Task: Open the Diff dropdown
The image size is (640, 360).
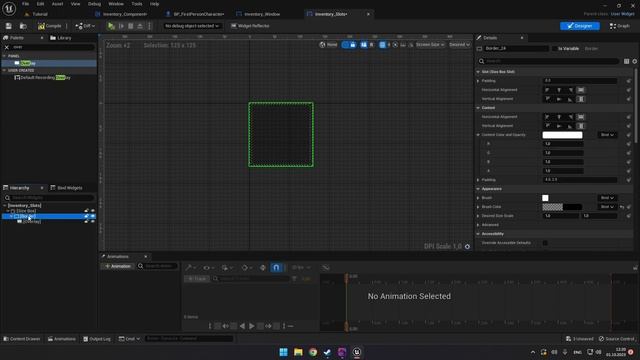Action: coord(85,26)
